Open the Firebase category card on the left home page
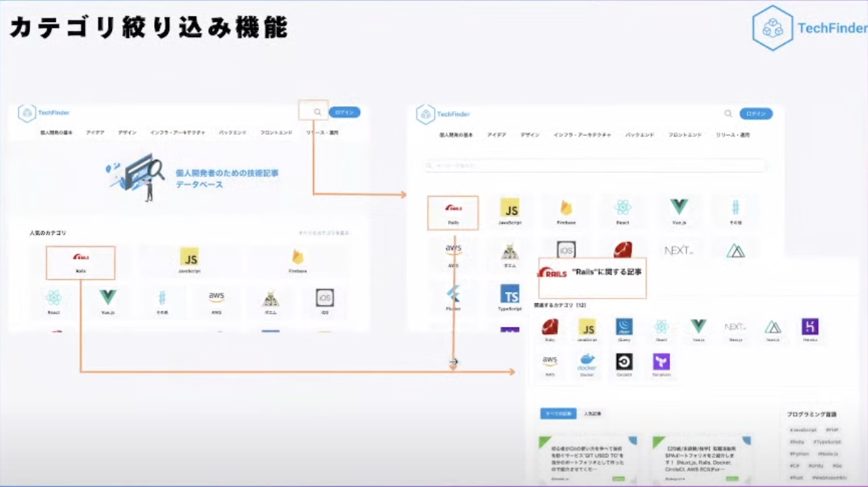 click(298, 260)
